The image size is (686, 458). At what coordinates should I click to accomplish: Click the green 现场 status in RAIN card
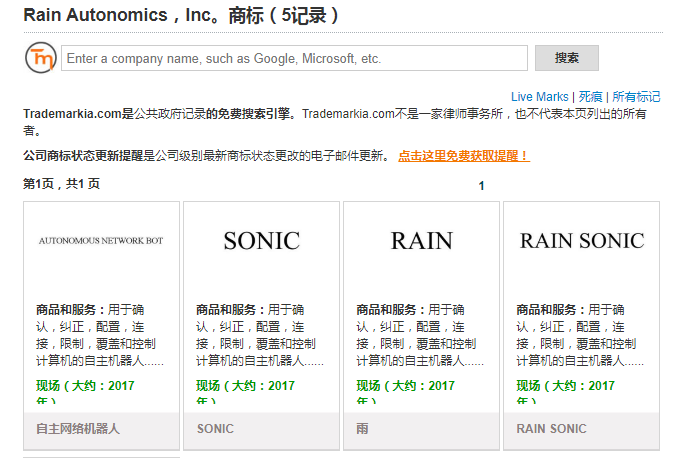(406, 391)
